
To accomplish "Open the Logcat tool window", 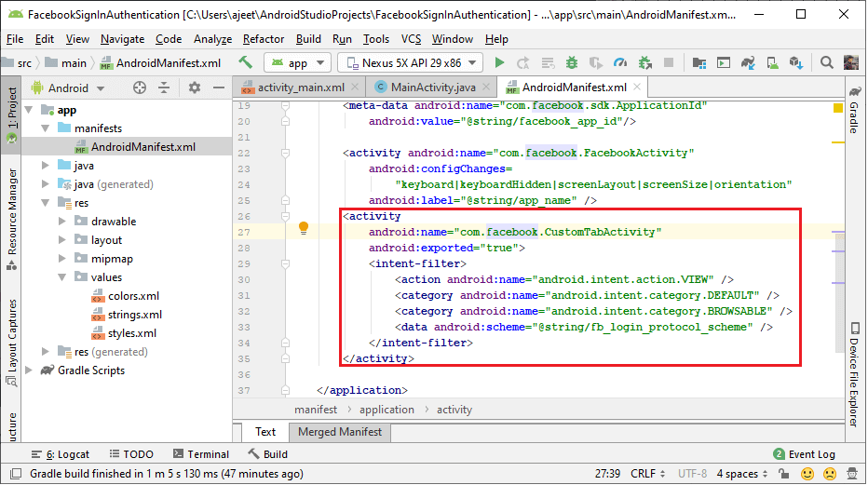I will click(61, 454).
